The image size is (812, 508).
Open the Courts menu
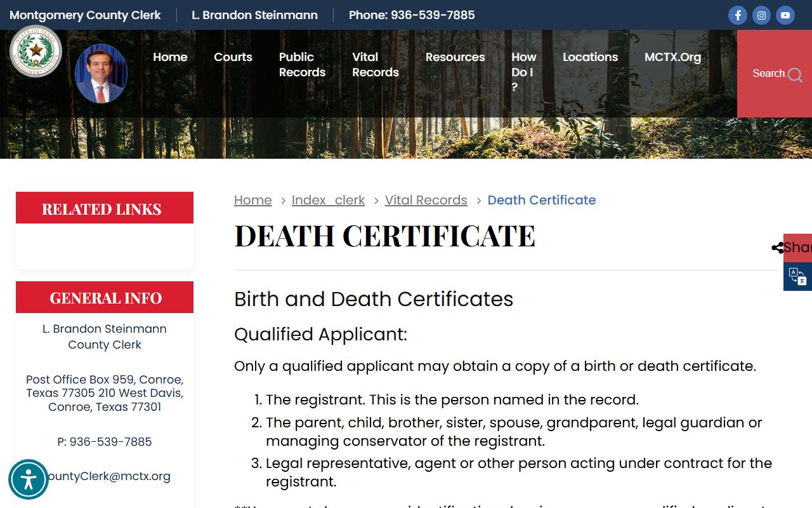(x=233, y=57)
